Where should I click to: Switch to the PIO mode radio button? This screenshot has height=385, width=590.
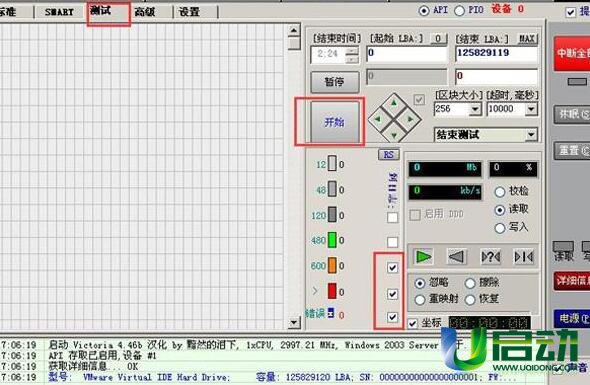[x=459, y=11]
